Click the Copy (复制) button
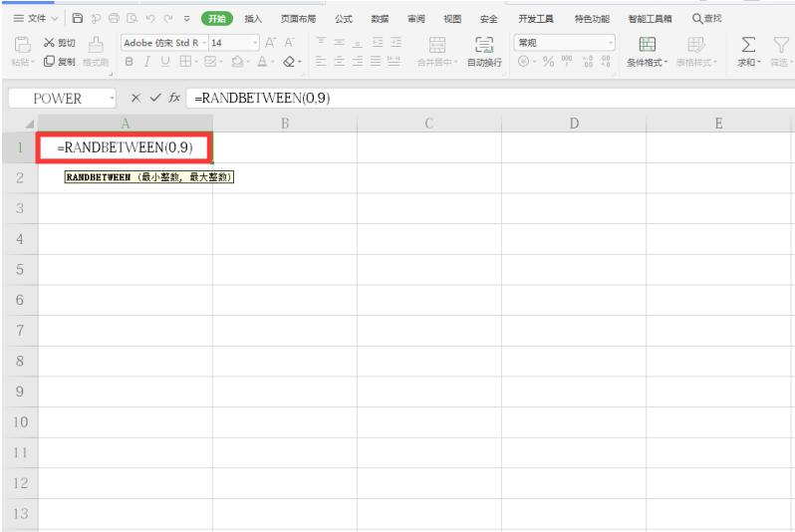Image resolution: width=795 pixels, height=532 pixels. point(60,62)
